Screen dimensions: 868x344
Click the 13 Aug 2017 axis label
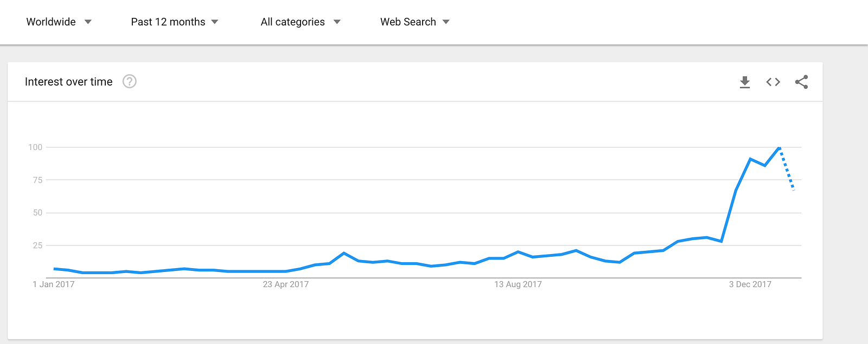(x=518, y=284)
